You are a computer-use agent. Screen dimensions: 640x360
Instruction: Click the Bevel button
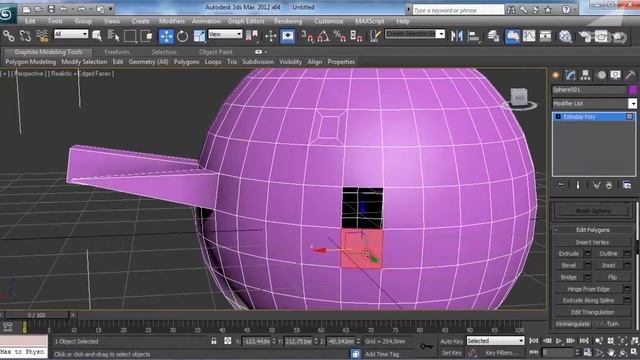click(x=569, y=265)
